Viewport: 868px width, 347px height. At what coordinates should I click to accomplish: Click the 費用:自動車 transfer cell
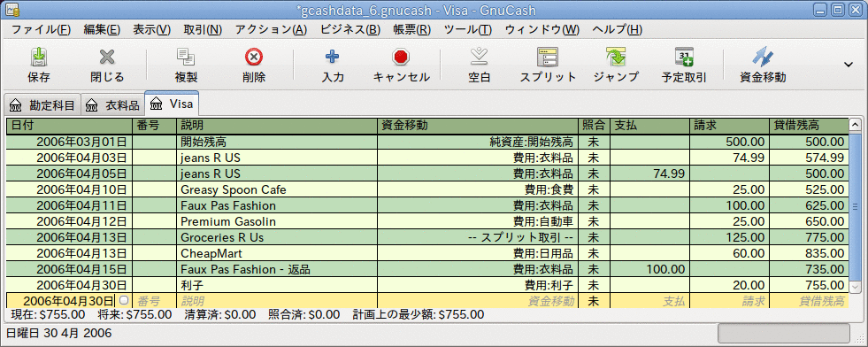(x=477, y=222)
